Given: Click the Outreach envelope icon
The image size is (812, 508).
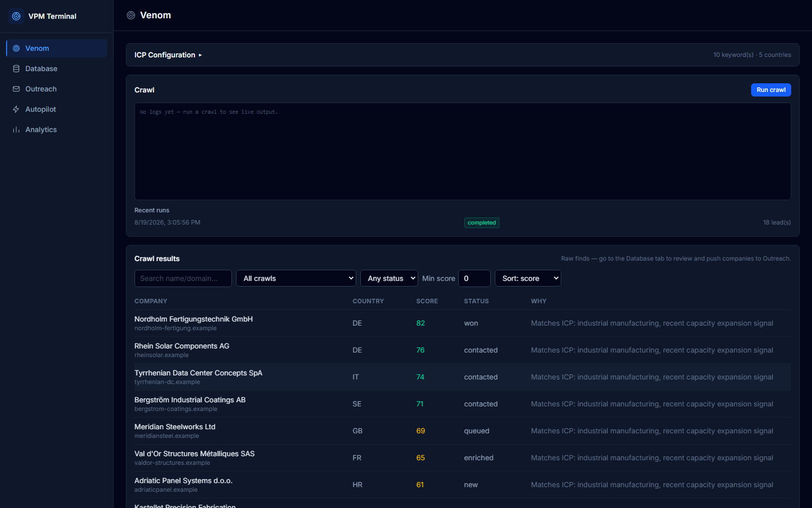Looking at the screenshot, I should tap(16, 89).
